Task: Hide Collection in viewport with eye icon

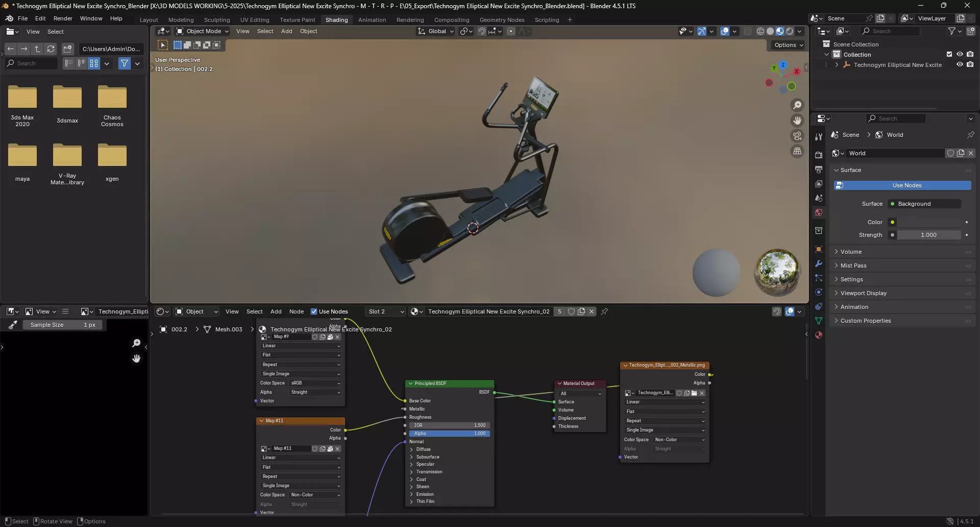Action: coord(960,55)
